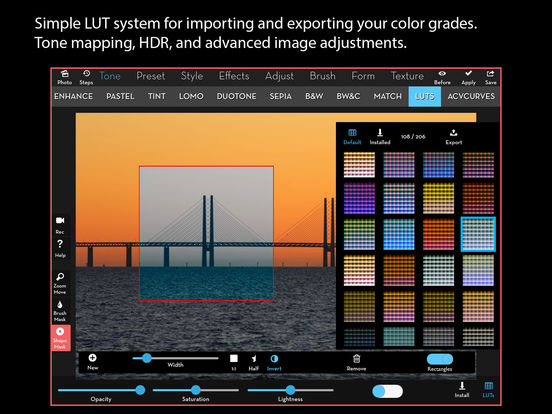Open the ACVCURVES tab
552x414 pixels.
(x=471, y=96)
